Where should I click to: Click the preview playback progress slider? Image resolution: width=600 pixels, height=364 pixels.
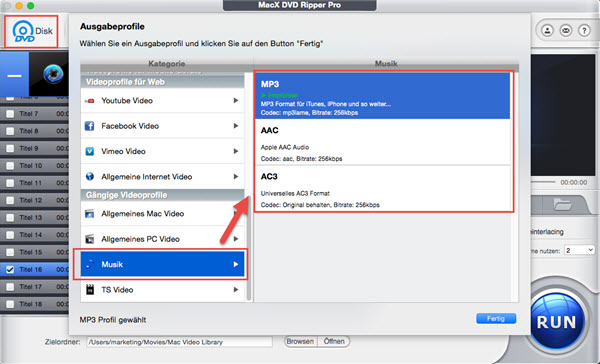pyautogui.click(x=543, y=182)
